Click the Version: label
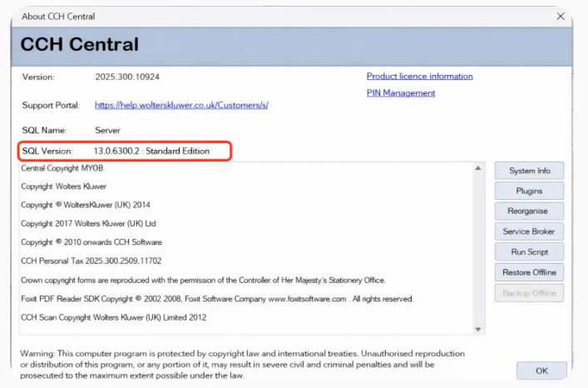Viewport: 588px width, 388px height. click(x=38, y=77)
